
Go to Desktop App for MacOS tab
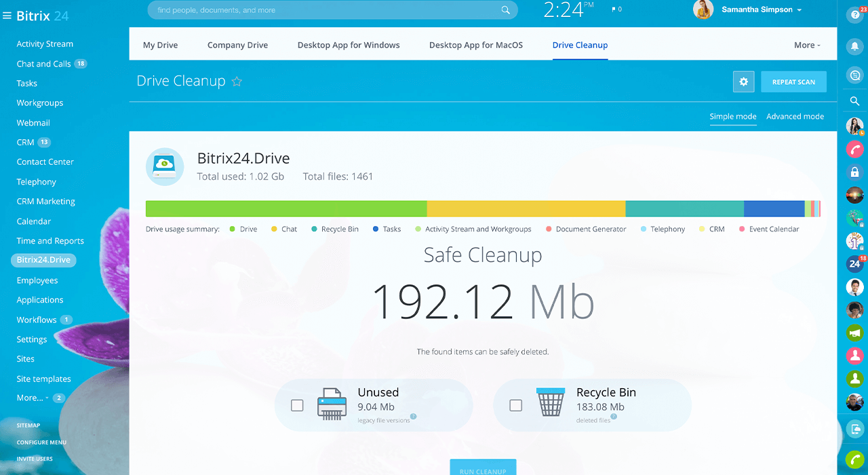click(x=476, y=45)
